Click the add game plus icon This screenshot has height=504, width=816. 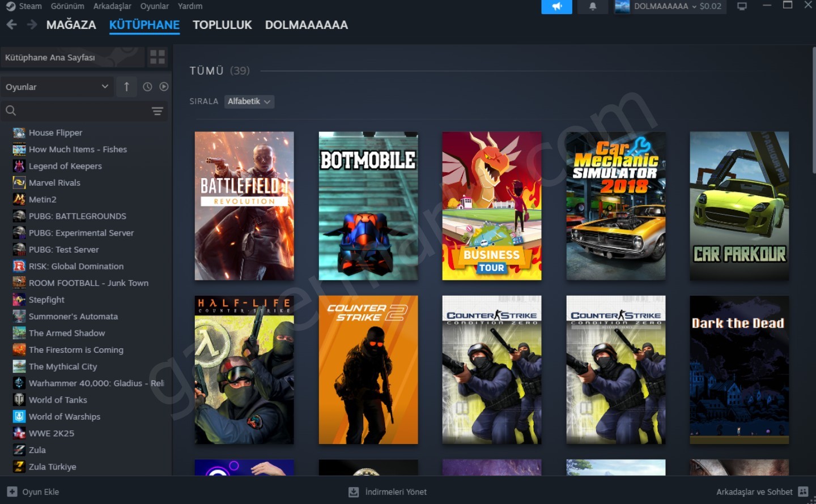pos(12,492)
